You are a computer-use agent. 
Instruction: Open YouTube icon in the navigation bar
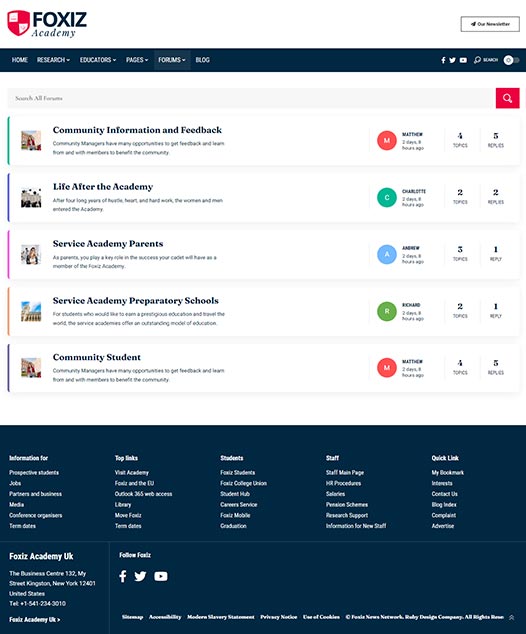click(463, 60)
